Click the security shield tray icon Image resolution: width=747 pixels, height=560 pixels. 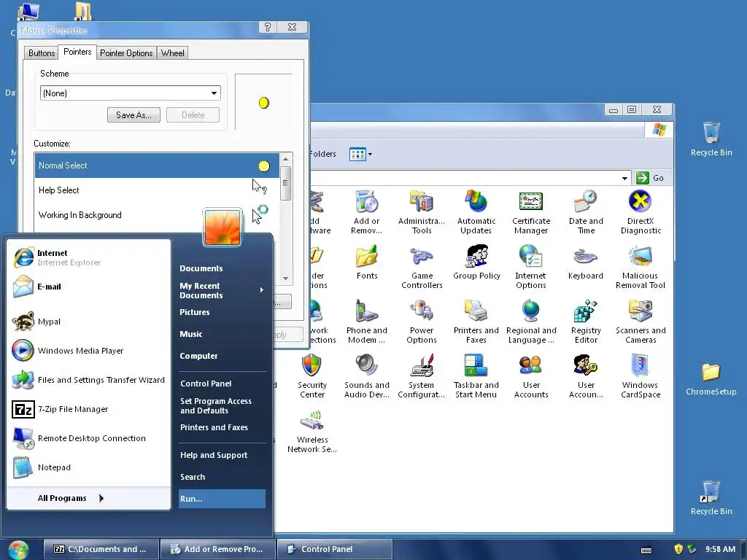pos(678,549)
